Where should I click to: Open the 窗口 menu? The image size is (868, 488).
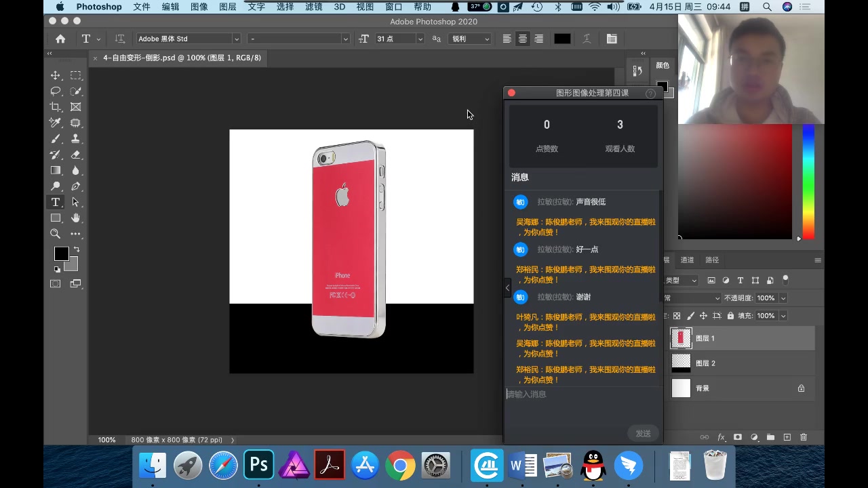tap(393, 7)
